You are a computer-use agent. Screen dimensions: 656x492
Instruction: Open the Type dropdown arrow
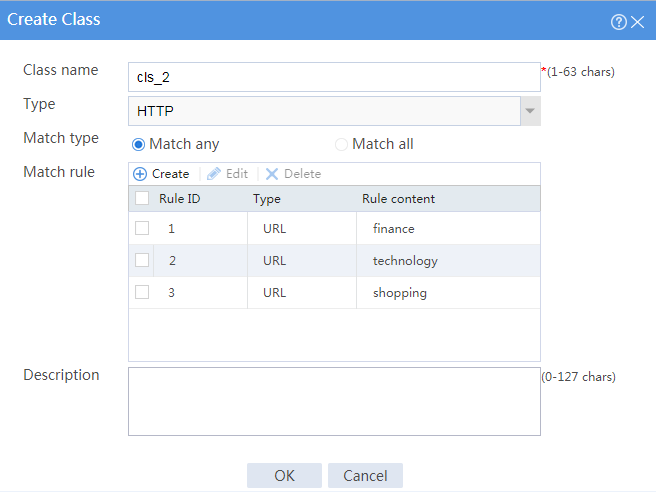[530, 111]
